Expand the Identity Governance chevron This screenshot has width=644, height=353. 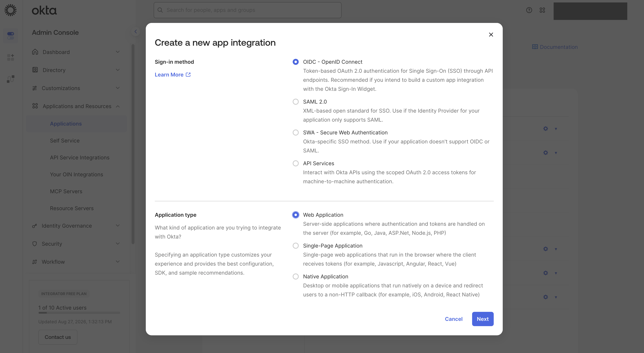click(118, 225)
